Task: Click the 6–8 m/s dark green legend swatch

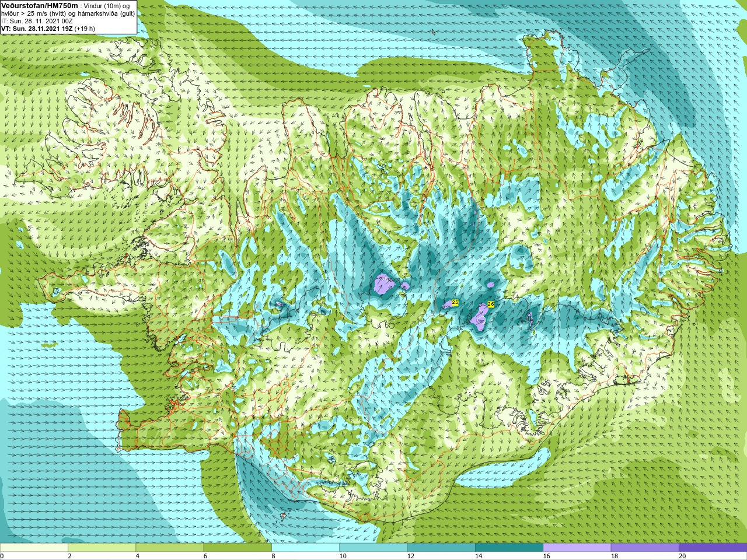Action: [238, 548]
